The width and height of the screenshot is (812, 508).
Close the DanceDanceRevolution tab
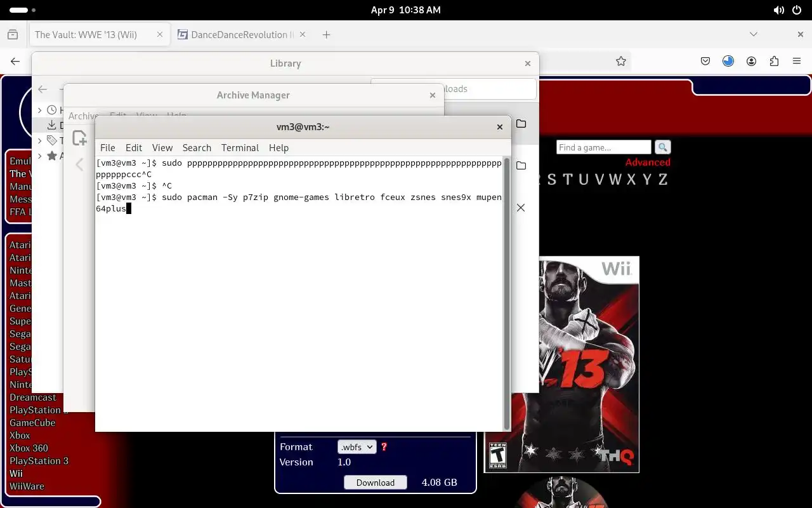pyautogui.click(x=302, y=34)
